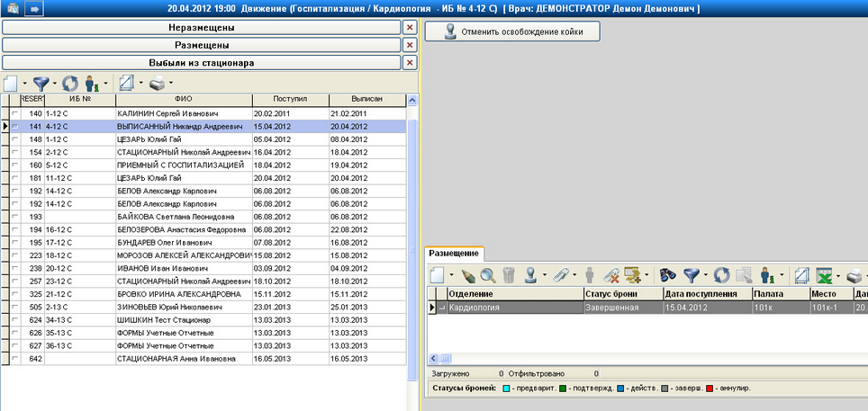The height and width of the screenshot is (411, 868).
Task: Collapse the Неразмещены panel header
Action: click(201, 27)
